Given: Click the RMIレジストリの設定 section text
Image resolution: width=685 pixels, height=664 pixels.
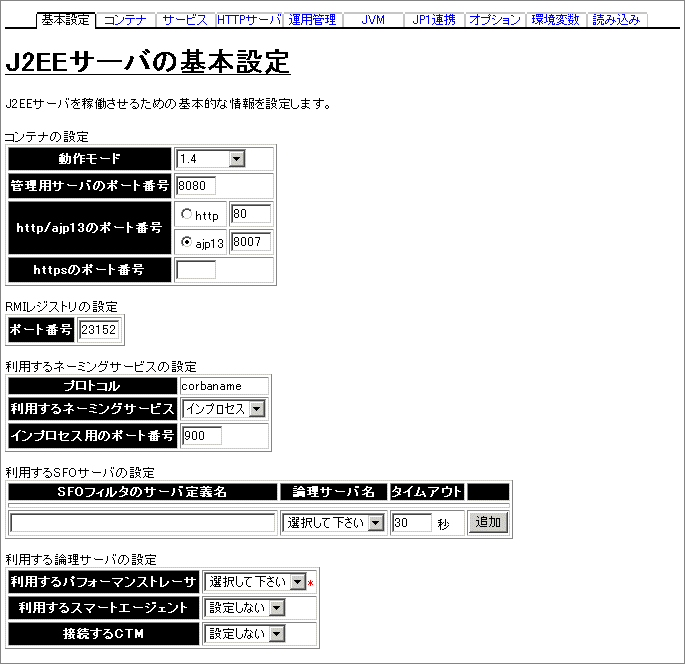Looking at the screenshot, I should 61,307.
